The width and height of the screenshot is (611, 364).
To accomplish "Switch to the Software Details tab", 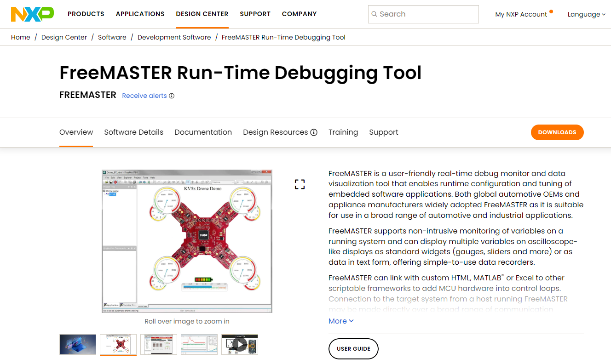I will (x=133, y=132).
